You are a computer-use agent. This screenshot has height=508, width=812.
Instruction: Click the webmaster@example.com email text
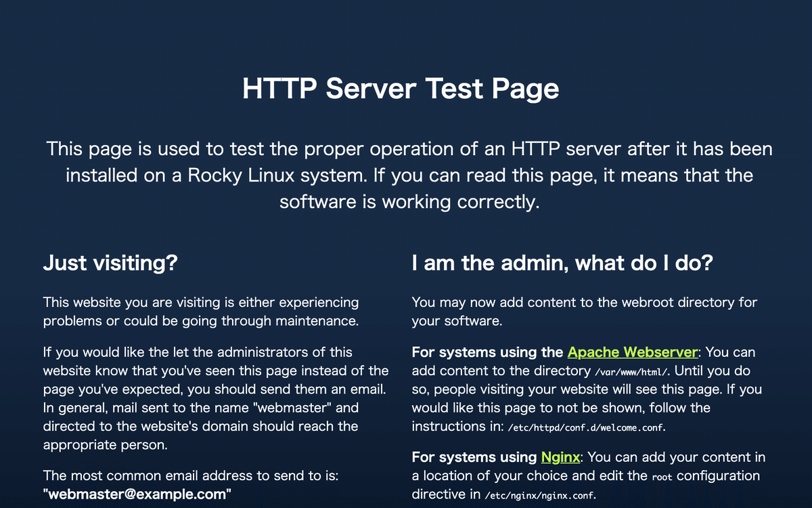click(x=137, y=494)
